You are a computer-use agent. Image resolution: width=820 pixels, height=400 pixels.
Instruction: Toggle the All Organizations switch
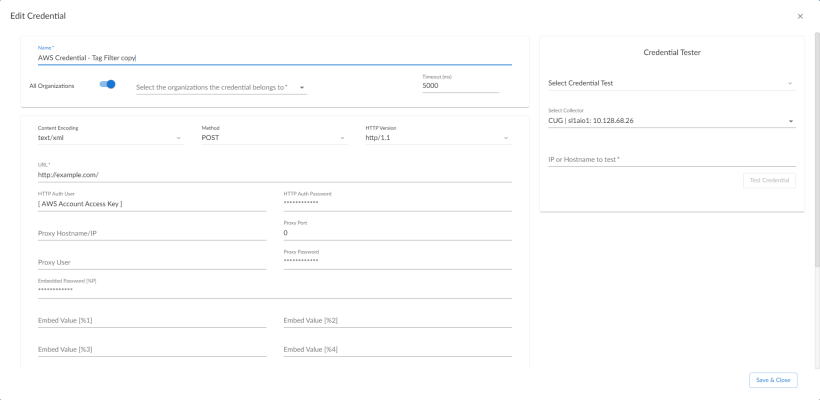click(108, 85)
